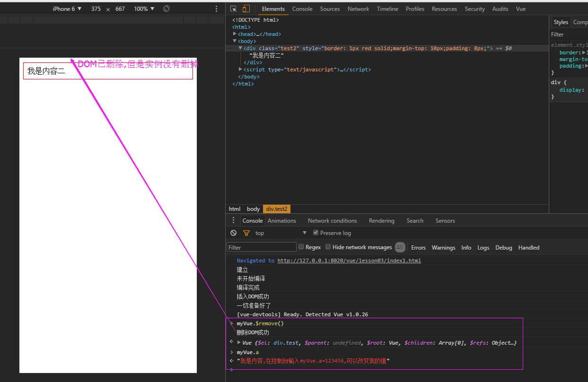The image size is (588, 382).
Task: Toggle the Preserve log checkbox
Action: (316, 233)
